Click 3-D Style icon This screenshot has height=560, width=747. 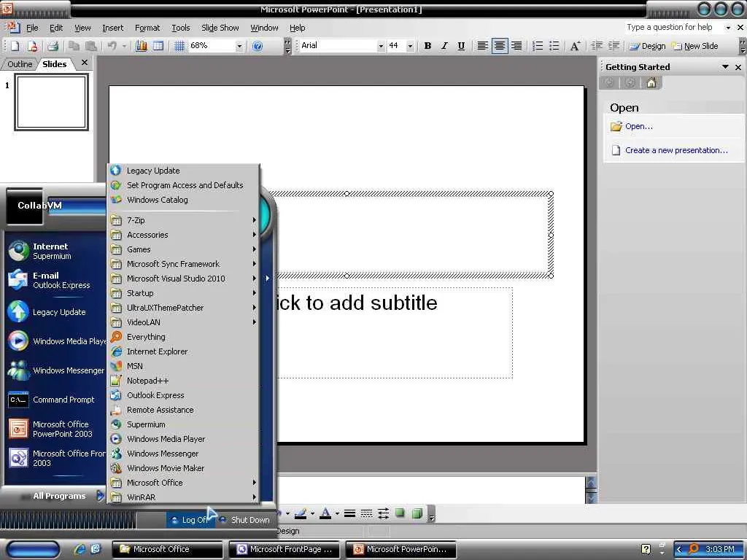[x=417, y=513]
